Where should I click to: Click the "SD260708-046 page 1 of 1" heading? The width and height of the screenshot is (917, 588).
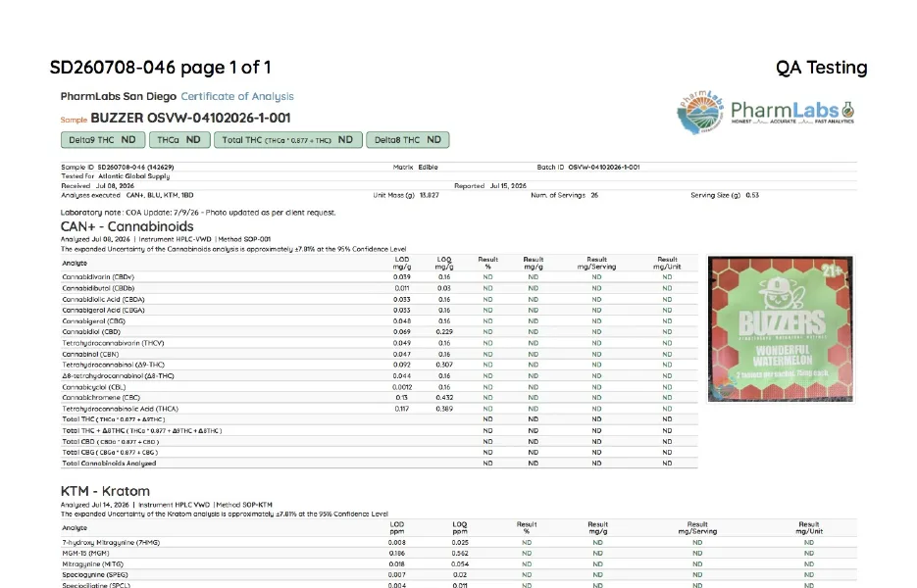tap(160, 68)
